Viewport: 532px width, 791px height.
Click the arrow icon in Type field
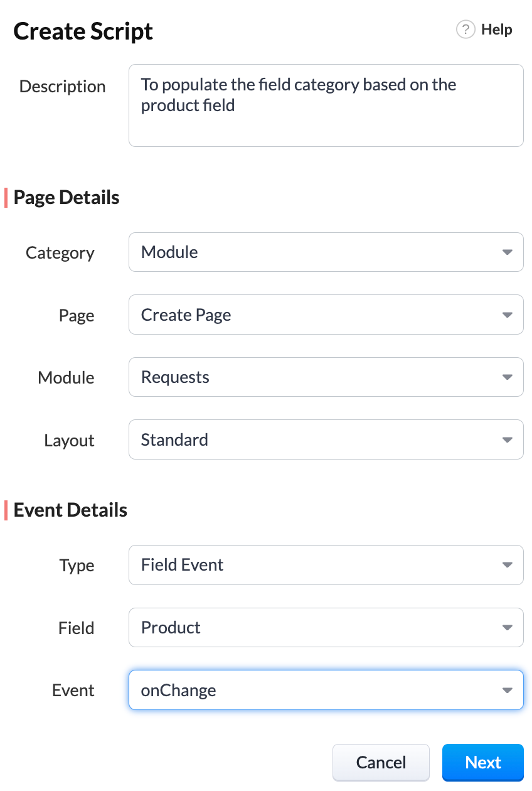[x=508, y=565]
